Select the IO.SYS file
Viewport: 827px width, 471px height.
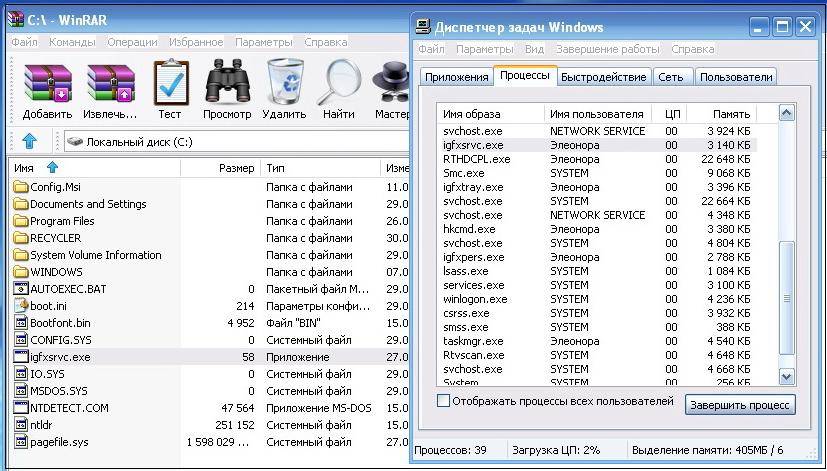coord(40,374)
